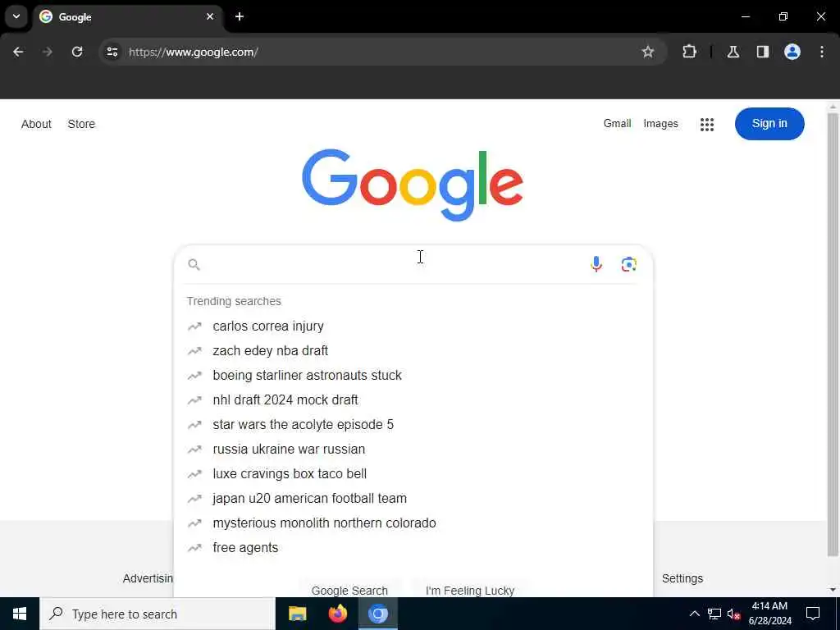Viewport: 840px width, 630px height.
Task: Open Google Lens image search icon
Action: coord(628,264)
